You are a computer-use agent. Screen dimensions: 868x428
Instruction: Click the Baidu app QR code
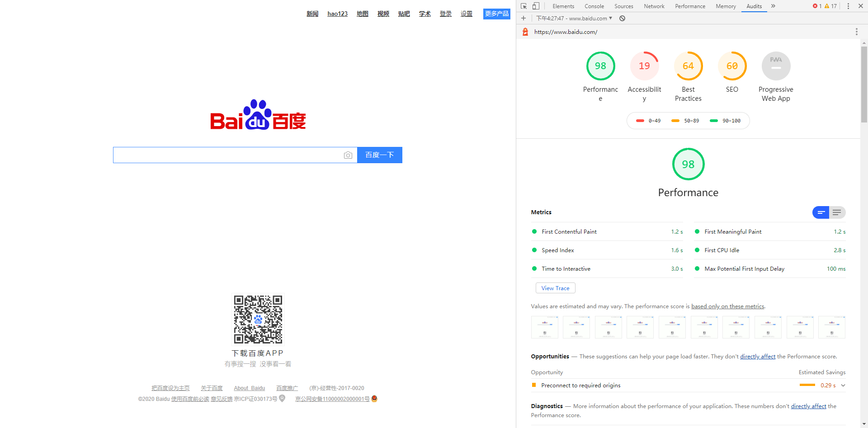coord(258,320)
